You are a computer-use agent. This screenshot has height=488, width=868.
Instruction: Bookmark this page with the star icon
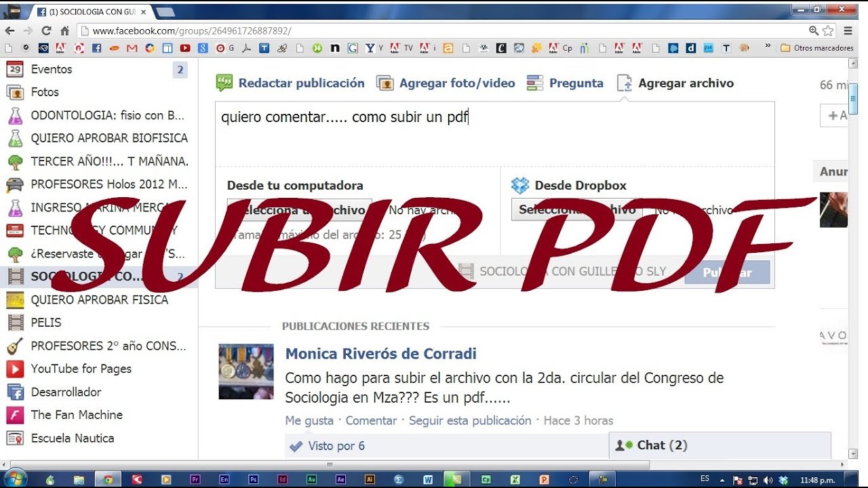pyautogui.click(x=828, y=30)
